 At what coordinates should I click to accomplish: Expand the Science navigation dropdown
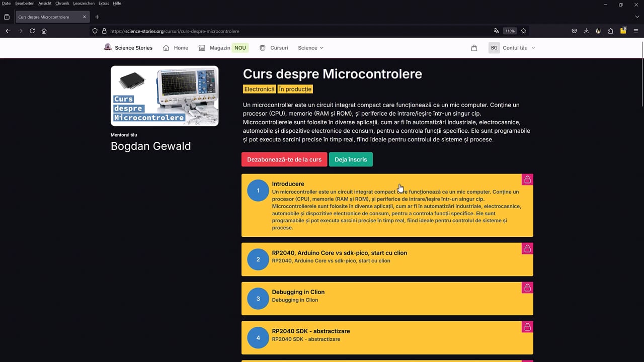[x=310, y=48]
